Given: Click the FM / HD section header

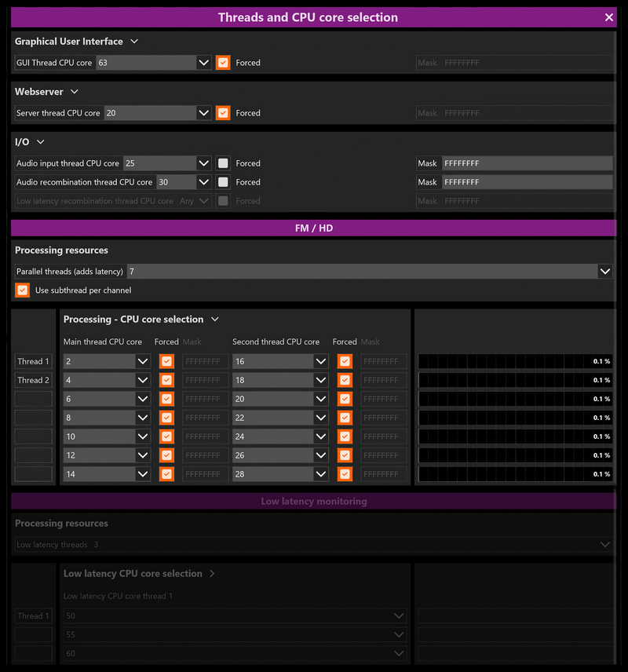Looking at the screenshot, I should click(x=314, y=228).
